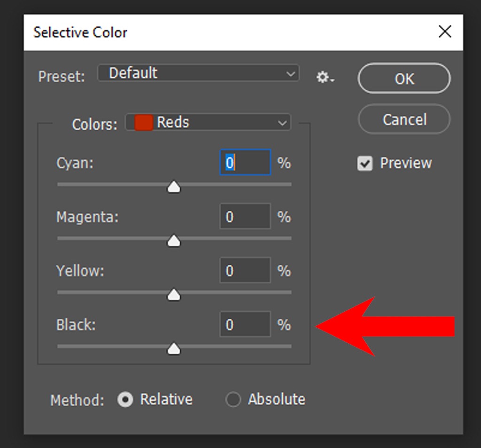481x448 pixels.
Task: Select the Relative method radio button
Action: pos(125,400)
